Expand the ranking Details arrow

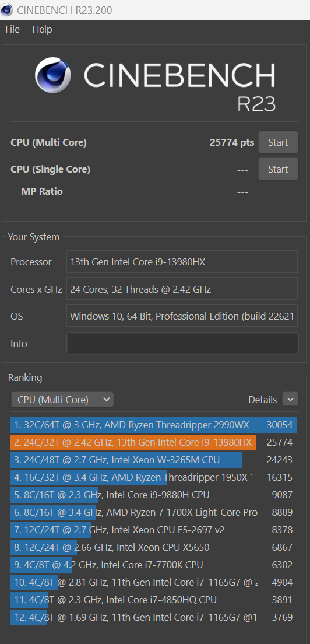coord(290,399)
